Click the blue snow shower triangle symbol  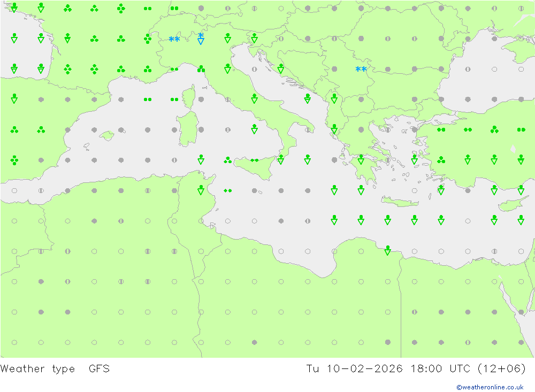coord(201,39)
